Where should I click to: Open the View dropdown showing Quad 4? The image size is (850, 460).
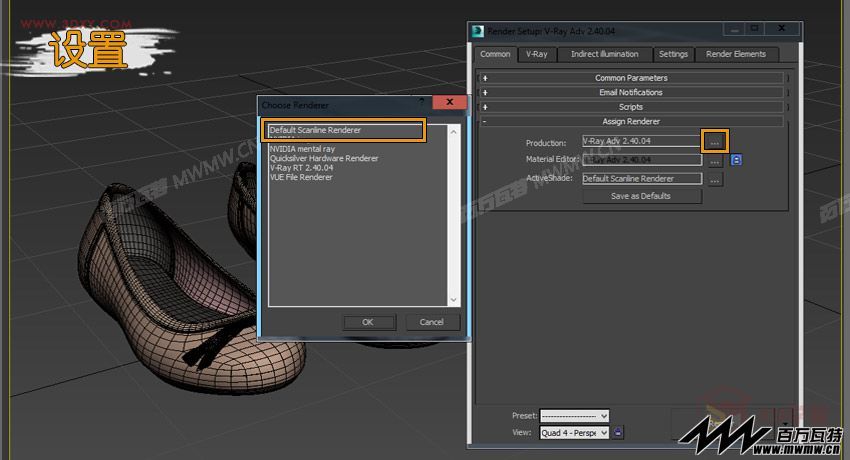(x=575, y=433)
